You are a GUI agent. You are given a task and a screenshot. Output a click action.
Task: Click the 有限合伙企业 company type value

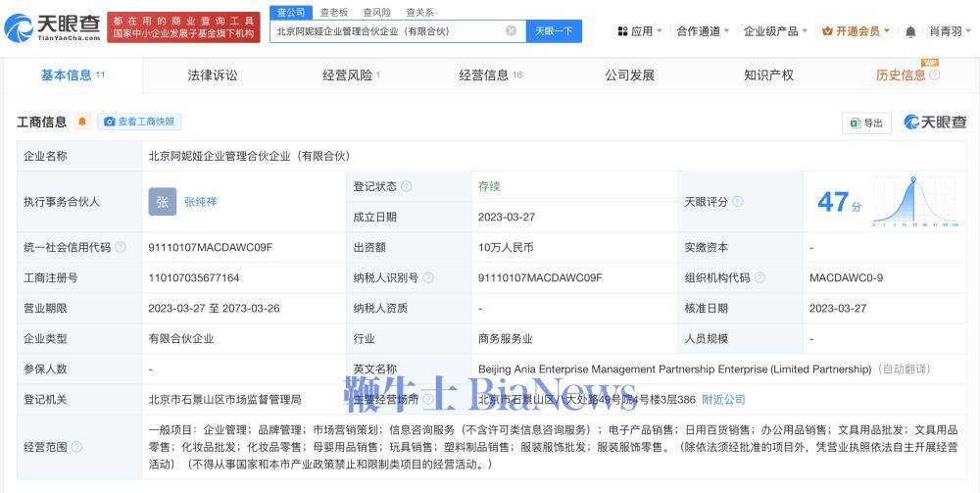pos(181,339)
